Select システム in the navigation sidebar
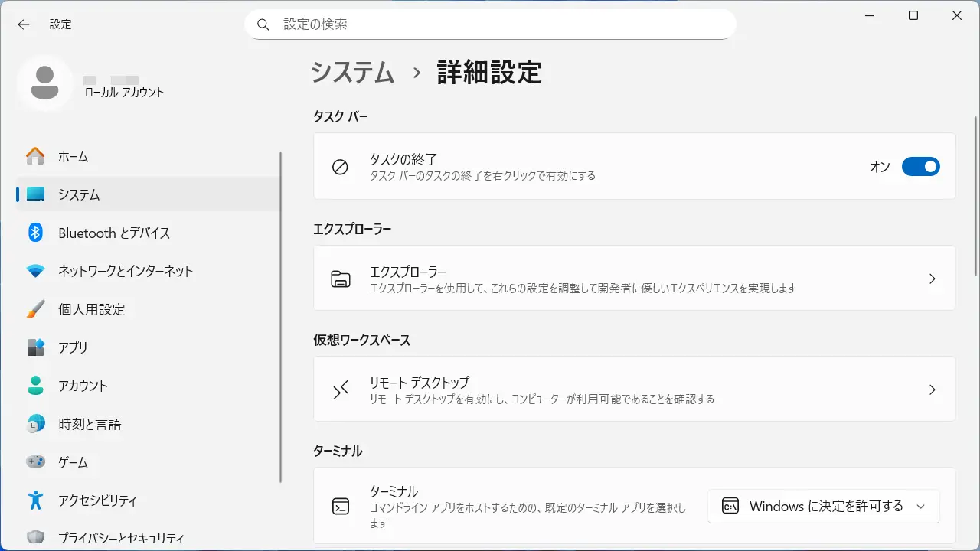The height and width of the screenshot is (551, 980). click(80, 194)
